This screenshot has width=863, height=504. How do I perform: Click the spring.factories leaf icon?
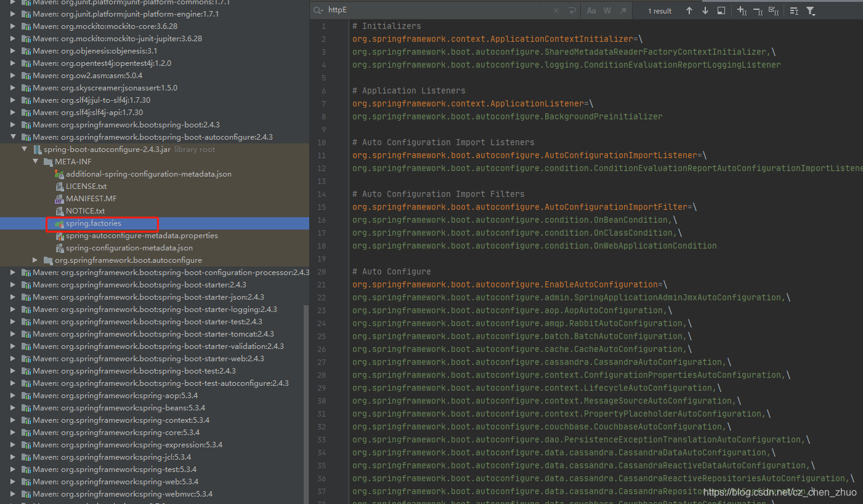coord(59,223)
